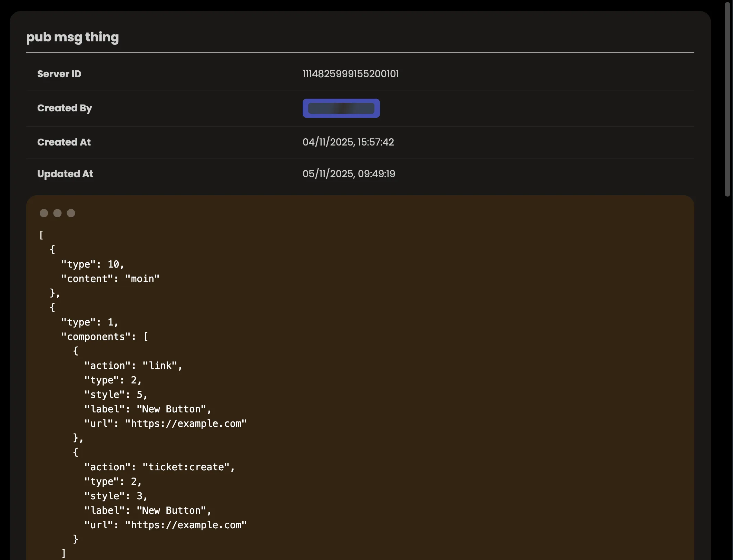
Task: Click the page title 'pub msg thing'
Action: (72, 37)
